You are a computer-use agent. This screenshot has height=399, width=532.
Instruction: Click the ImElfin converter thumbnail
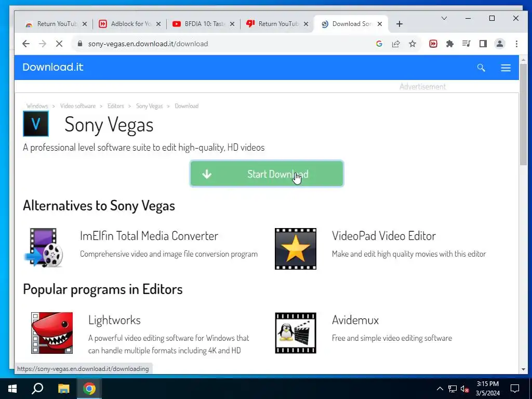[x=44, y=248]
